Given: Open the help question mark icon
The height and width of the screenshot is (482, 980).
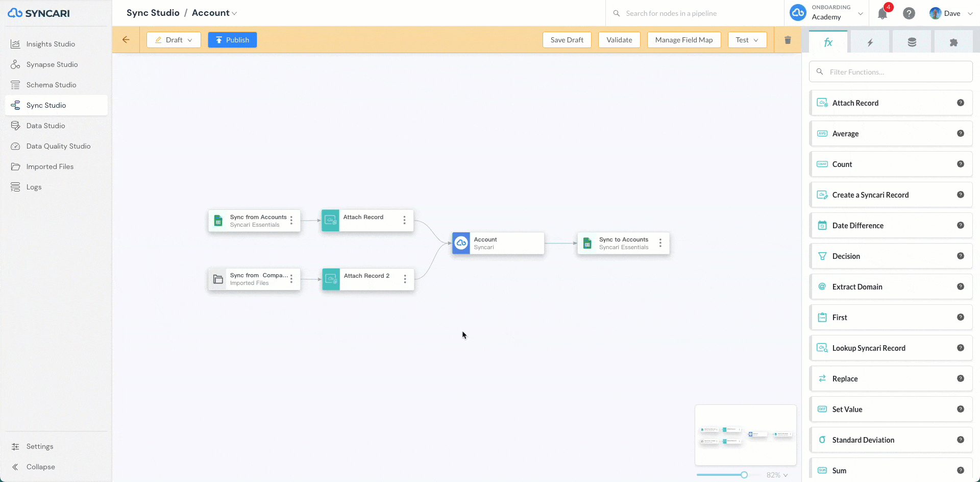Looking at the screenshot, I should click(x=909, y=13).
